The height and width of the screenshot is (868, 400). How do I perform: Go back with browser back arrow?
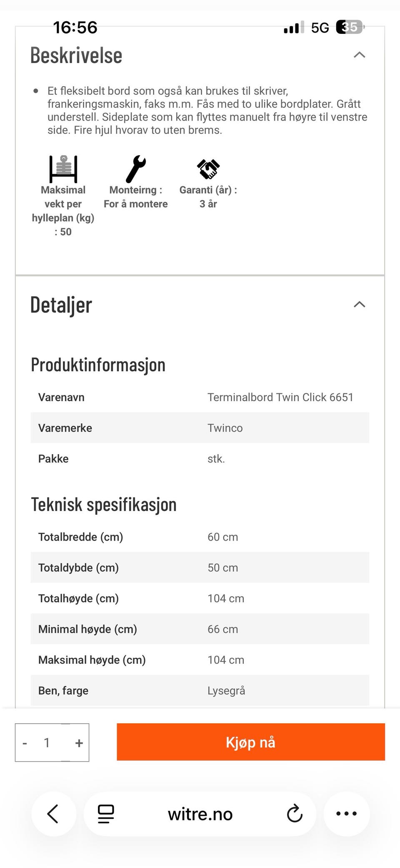pyautogui.click(x=53, y=813)
